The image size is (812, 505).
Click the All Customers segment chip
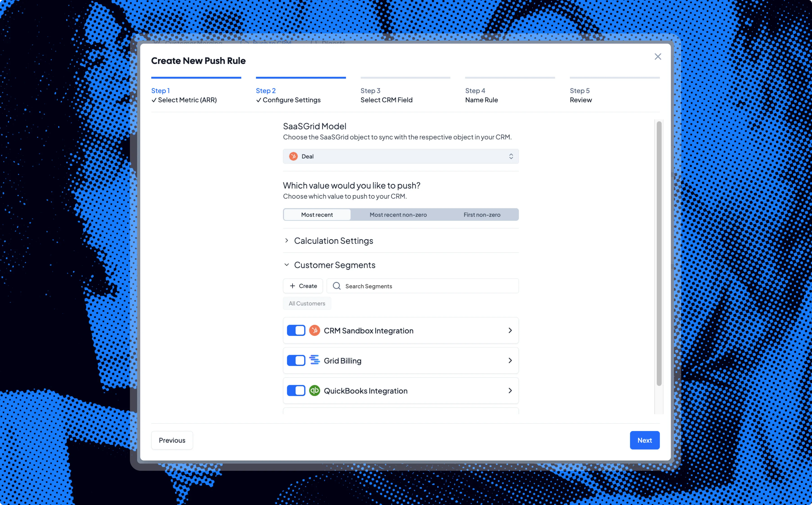click(307, 303)
